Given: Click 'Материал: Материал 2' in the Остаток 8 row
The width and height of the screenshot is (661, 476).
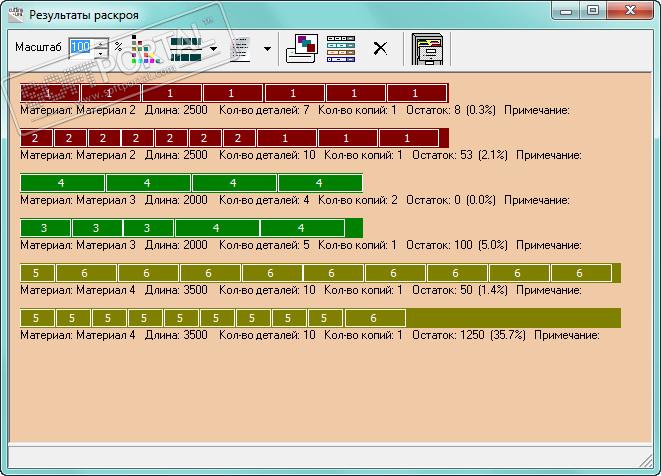Looking at the screenshot, I should [x=78, y=110].
